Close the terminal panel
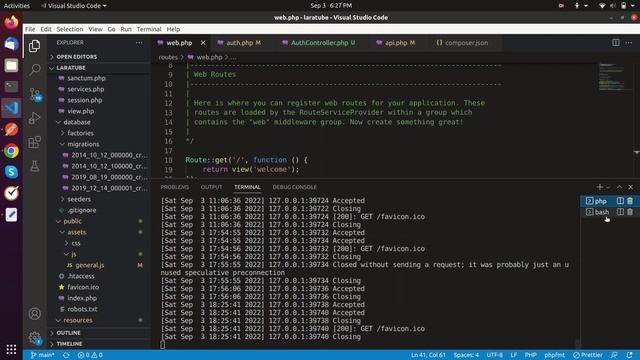 (631, 187)
